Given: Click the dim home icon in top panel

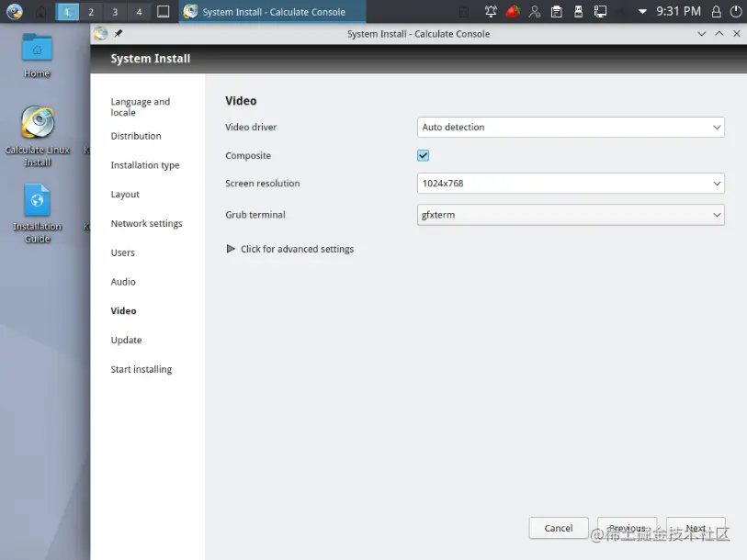Looking at the screenshot, I should click(41, 11).
